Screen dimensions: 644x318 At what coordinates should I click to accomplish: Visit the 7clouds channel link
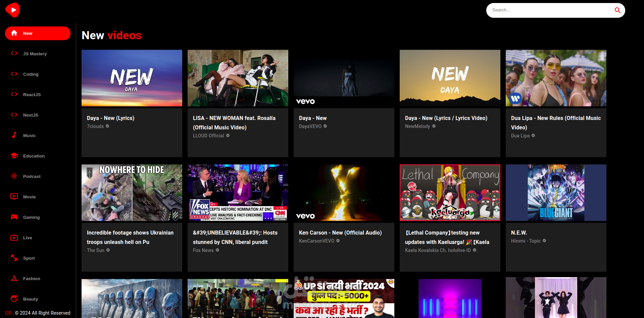pos(95,126)
